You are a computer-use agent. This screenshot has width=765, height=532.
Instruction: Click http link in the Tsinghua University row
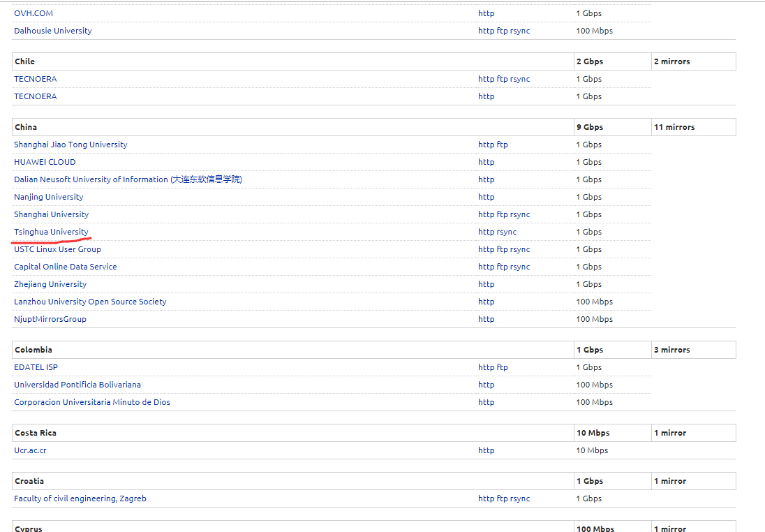coord(486,232)
